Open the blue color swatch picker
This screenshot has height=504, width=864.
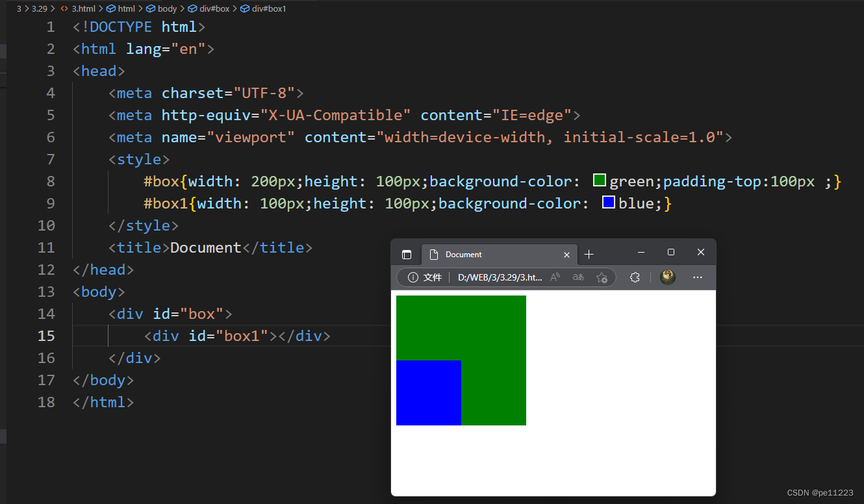(x=609, y=202)
